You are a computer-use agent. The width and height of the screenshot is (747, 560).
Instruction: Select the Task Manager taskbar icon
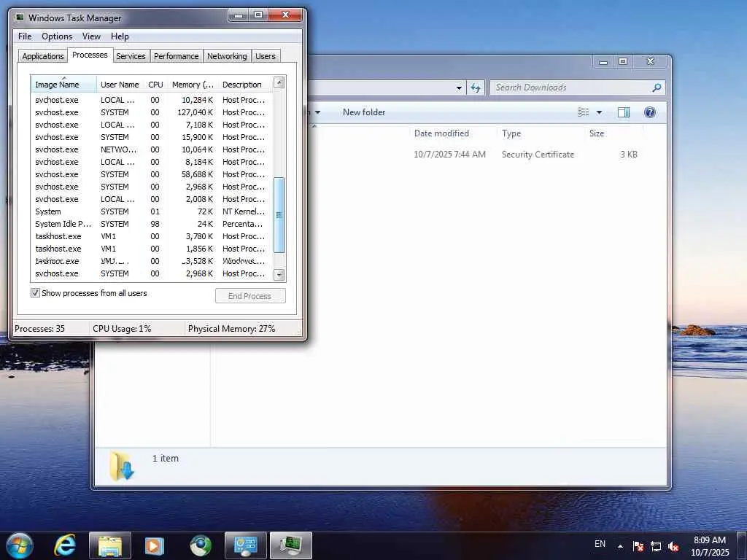point(290,545)
